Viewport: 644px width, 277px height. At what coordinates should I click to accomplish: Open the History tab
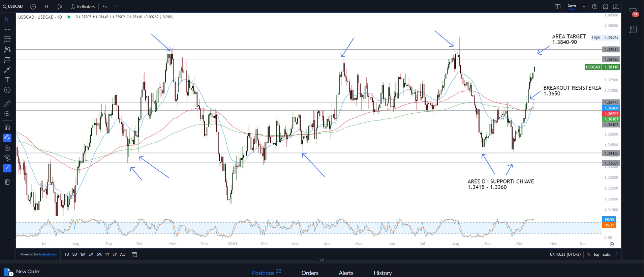point(382,273)
